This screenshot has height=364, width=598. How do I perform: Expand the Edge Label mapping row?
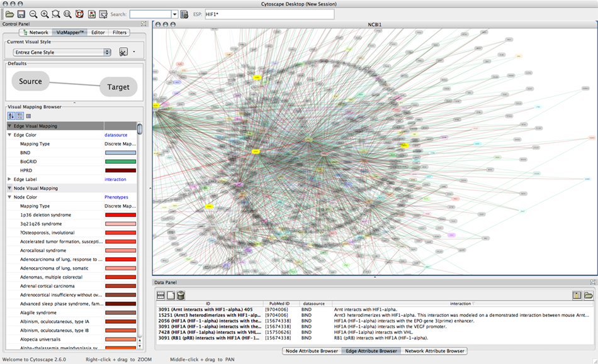pyautogui.click(x=9, y=179)
